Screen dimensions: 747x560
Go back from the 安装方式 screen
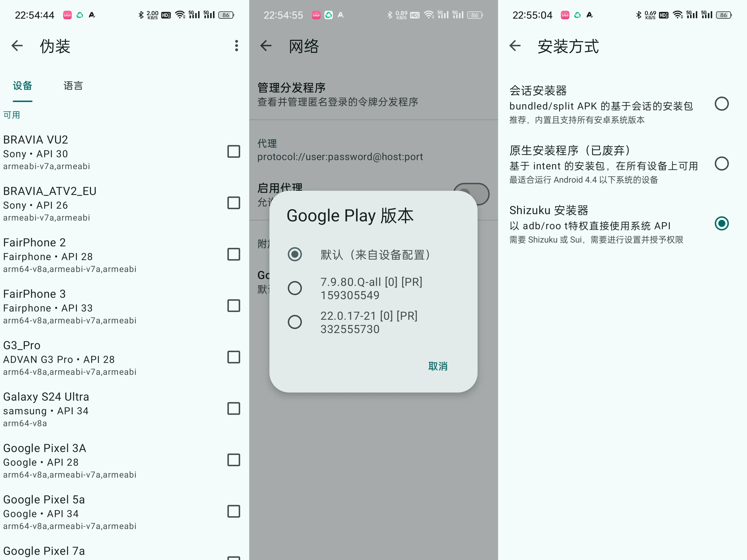click(x=515, y=46)
